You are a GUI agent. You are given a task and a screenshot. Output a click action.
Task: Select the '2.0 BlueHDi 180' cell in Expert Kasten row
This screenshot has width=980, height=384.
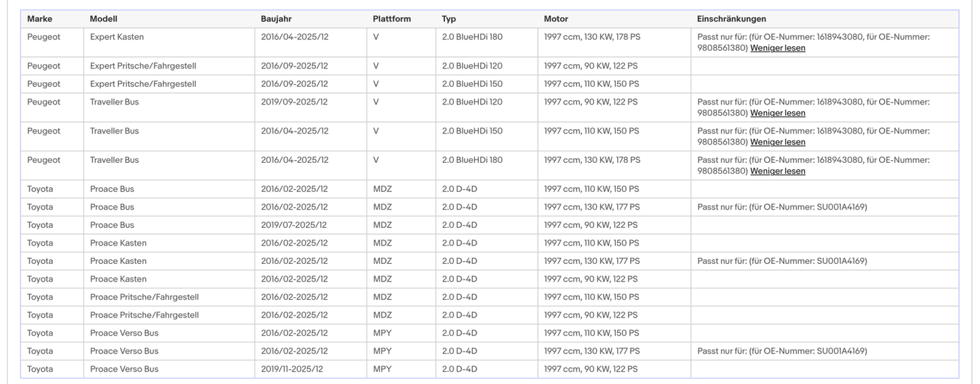click(x=472, y=37)
